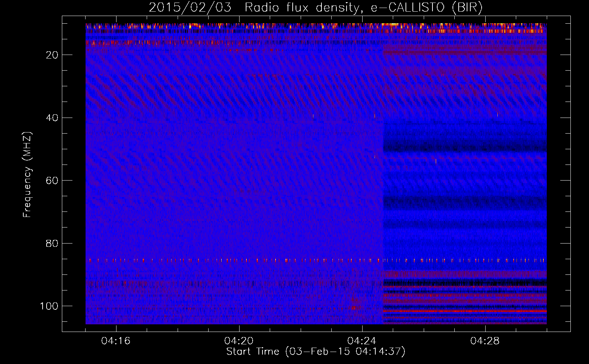This screenshot has width=589, height=364.
Task: Select the 04:28 time tick label
Action: (x=485, y=341)
